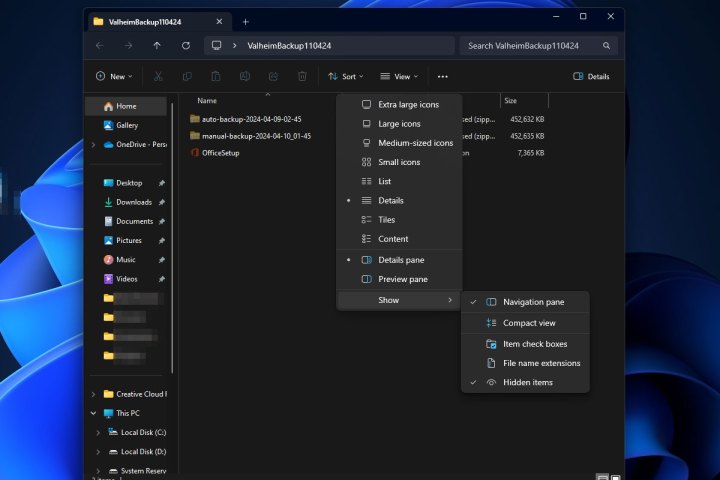Open the See more ellipsis menu
720x480 pixels.
click(442, 76)
